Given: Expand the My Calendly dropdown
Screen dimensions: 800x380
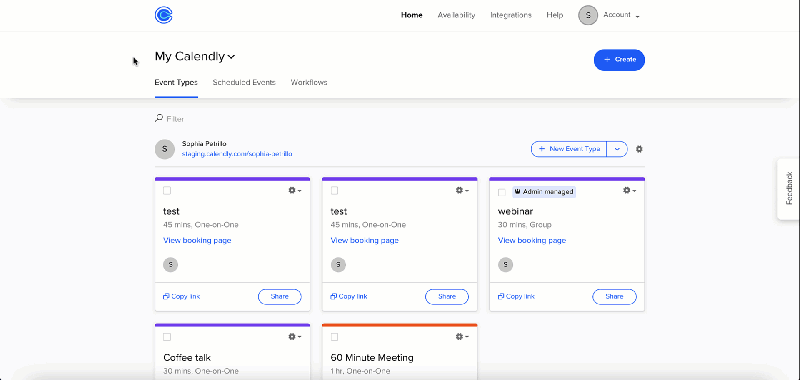Looking at the screenshot, I should 195,57.
